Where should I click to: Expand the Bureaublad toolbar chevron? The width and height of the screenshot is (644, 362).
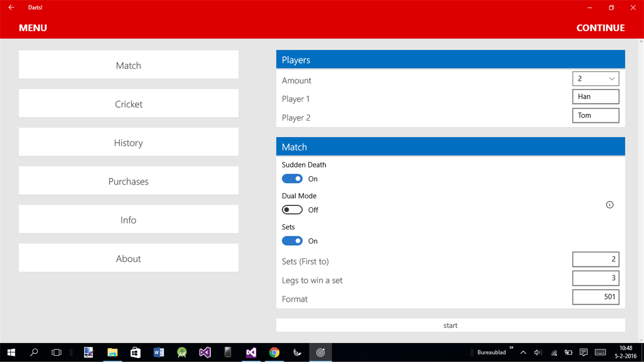[x=512, y=348]
